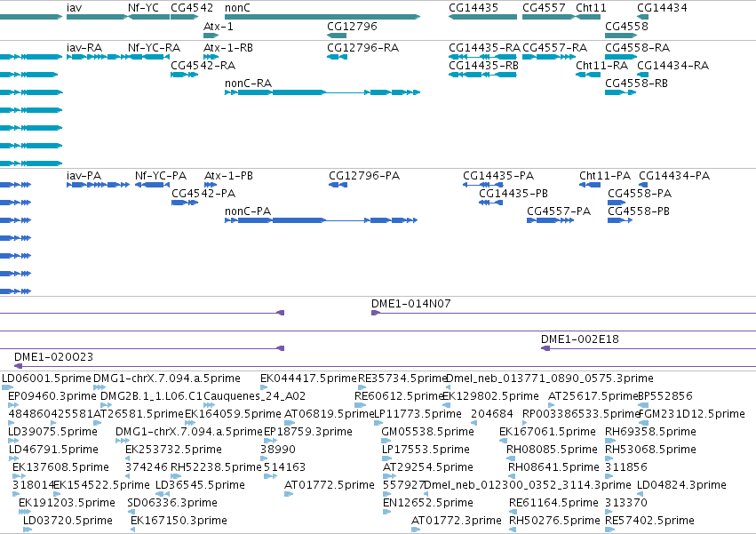Image resolution: width=756 pixels, height=534 pixels.
Task: Select the CG14435-RB transcript label
Action: [483, 65]
